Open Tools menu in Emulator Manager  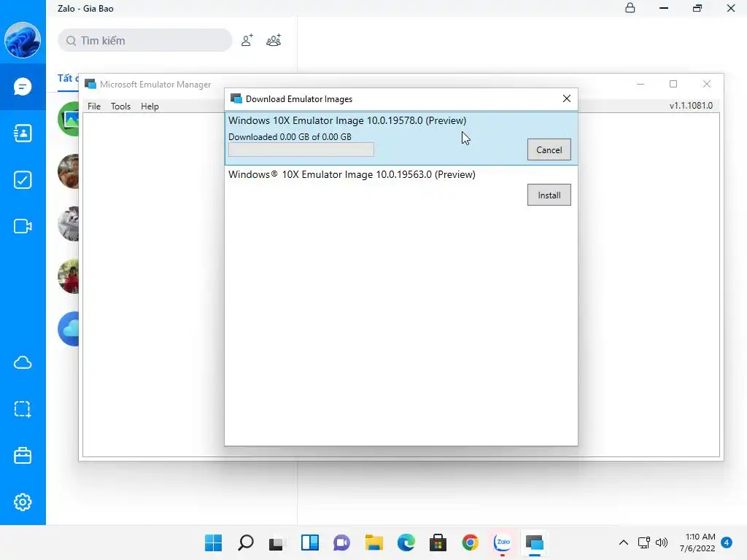tap(120, 106)
